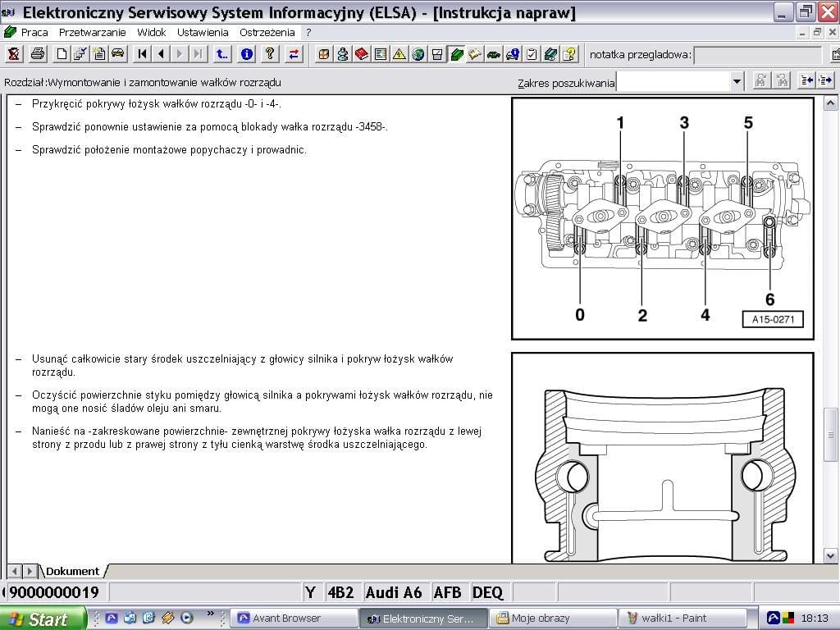This screenshot has height=630, width=840.
Task: Open the Windows Start menu
Action: pos(43,619)
